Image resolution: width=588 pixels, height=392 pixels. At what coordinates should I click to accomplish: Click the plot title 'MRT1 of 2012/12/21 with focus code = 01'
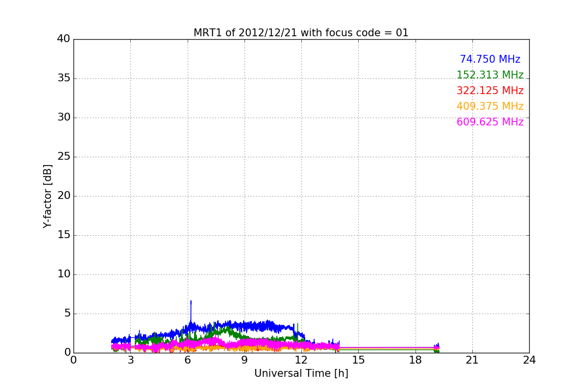click(x=301, y=33)
